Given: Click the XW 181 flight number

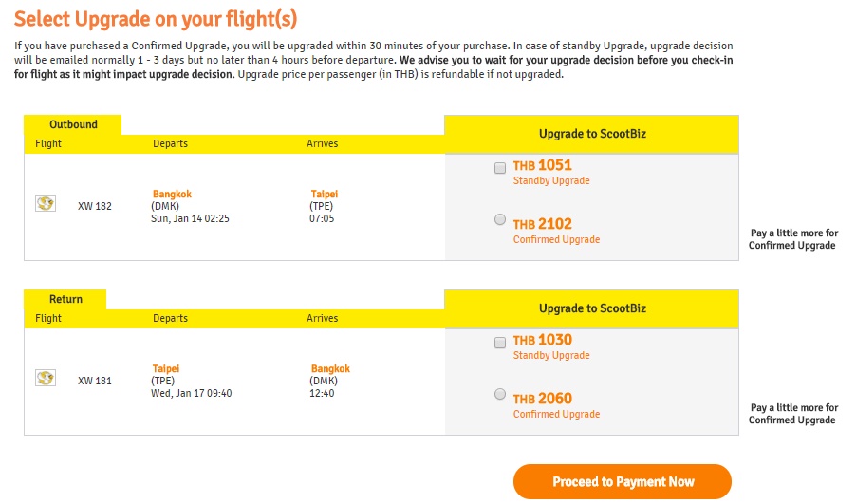Looking at the screenshot, I should pos(95,381).
